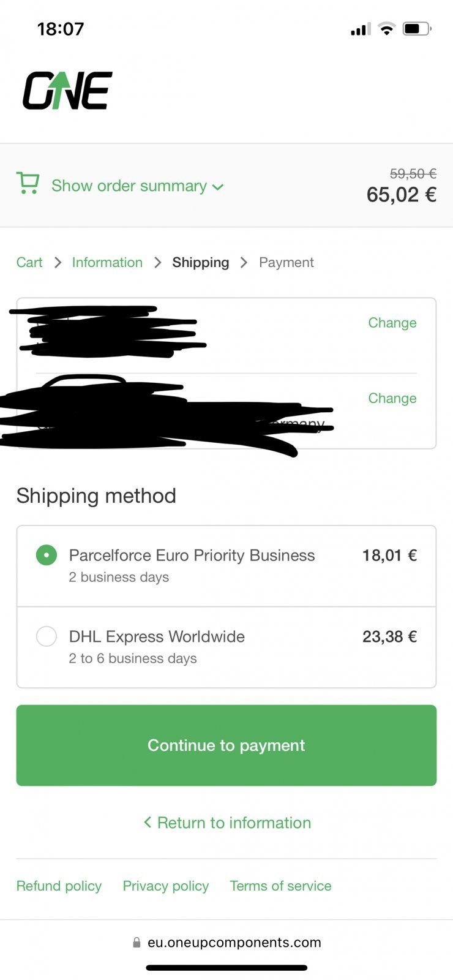Click the shopping cart icon
This screenshot has height=980, width=453.
click(x=28, y=184)
